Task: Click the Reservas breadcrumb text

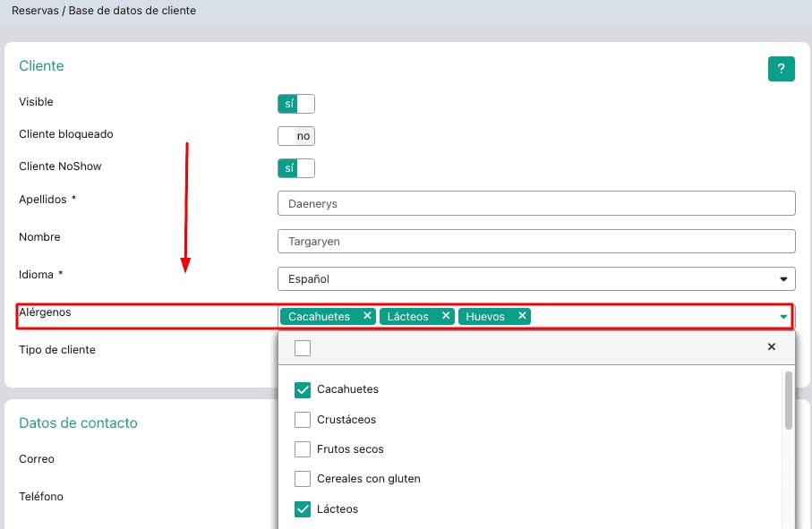Action: (x=35, y=11)
